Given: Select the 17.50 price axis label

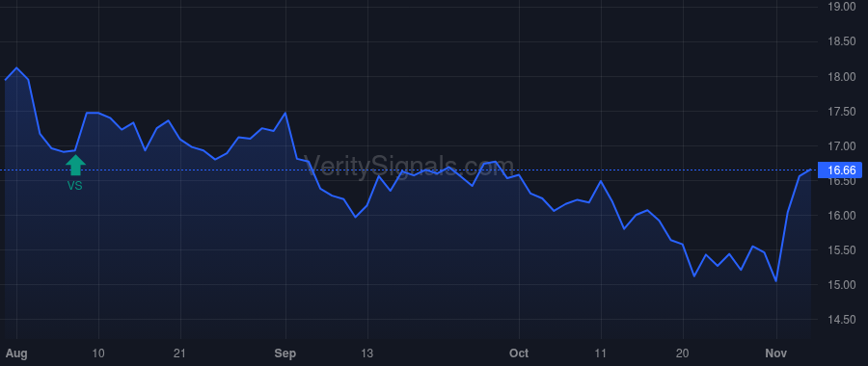Looking at the screenshot, I should pyautogui.click(x=841, y=112).
